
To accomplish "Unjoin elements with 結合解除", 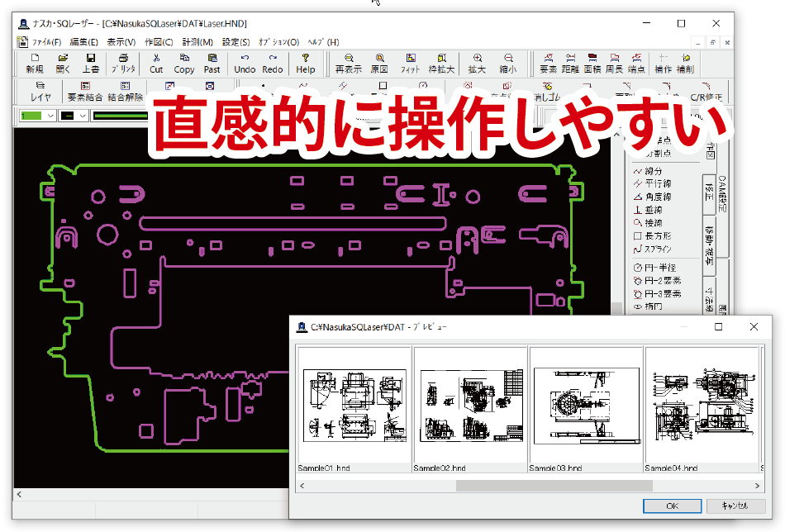I will [125, 92].
